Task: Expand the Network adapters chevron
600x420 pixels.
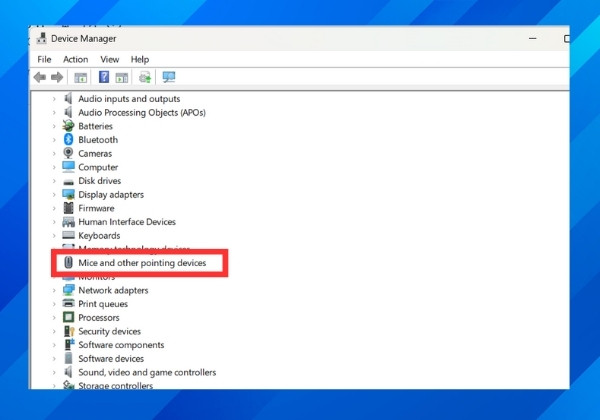Action: [x=54, y=290]
